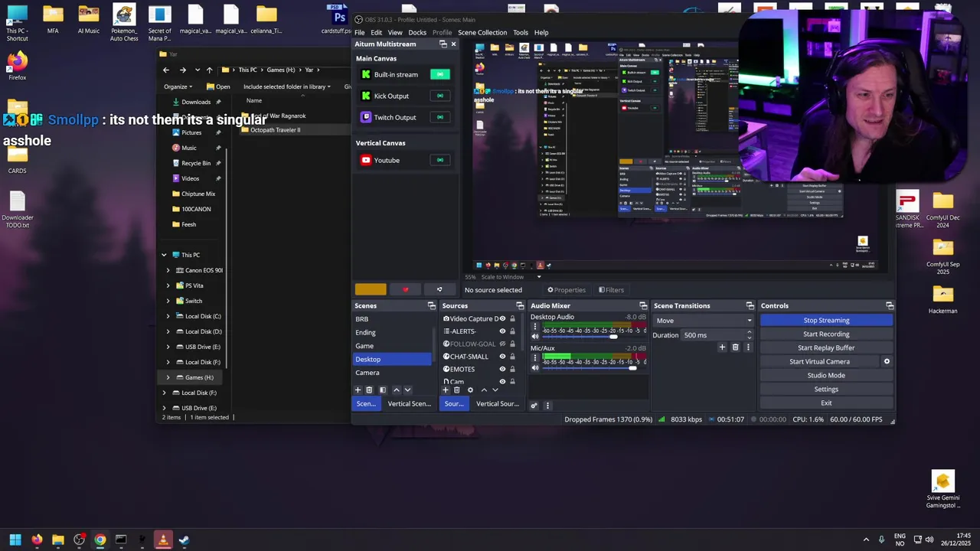Switch to Vertical Scenes tab
Screen dimensions: 980x551
[409, 404]
